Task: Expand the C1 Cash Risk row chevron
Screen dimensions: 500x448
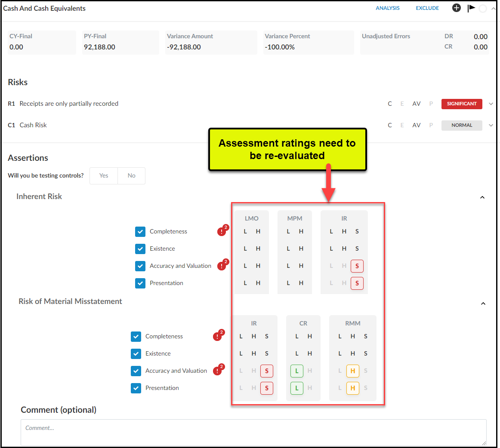Action: click(491, 125)
